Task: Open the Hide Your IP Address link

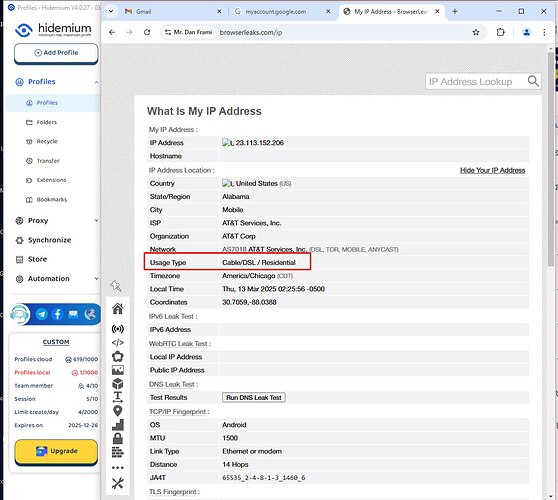Action: click(493, 170)
